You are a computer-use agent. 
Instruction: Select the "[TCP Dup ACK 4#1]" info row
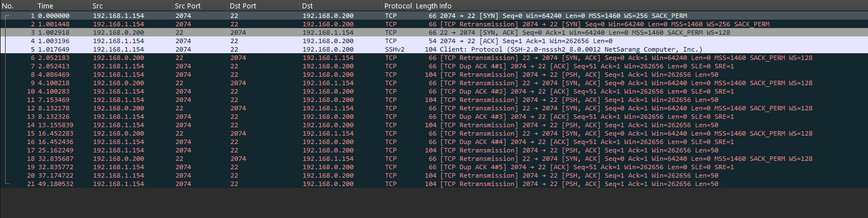(434, 66)
